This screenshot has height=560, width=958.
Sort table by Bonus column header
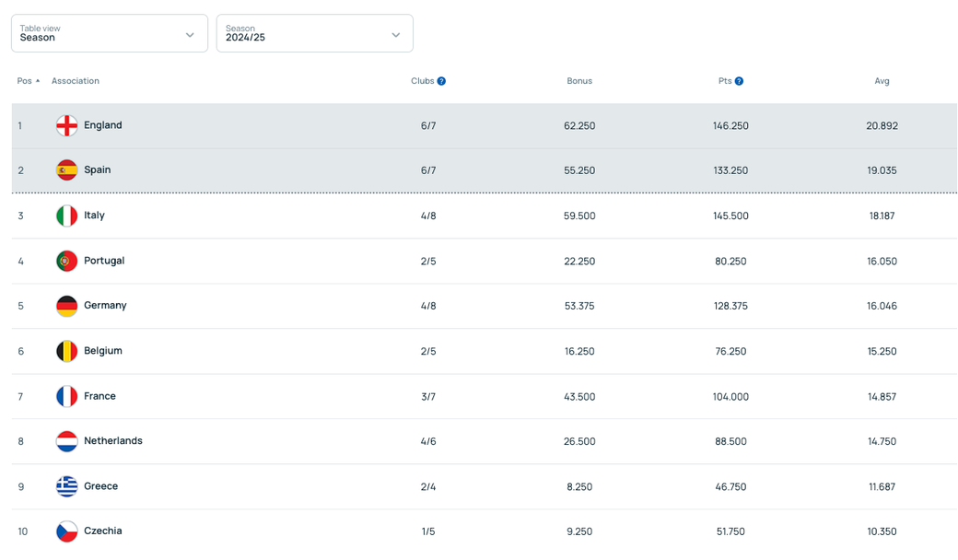coord(579,81)
